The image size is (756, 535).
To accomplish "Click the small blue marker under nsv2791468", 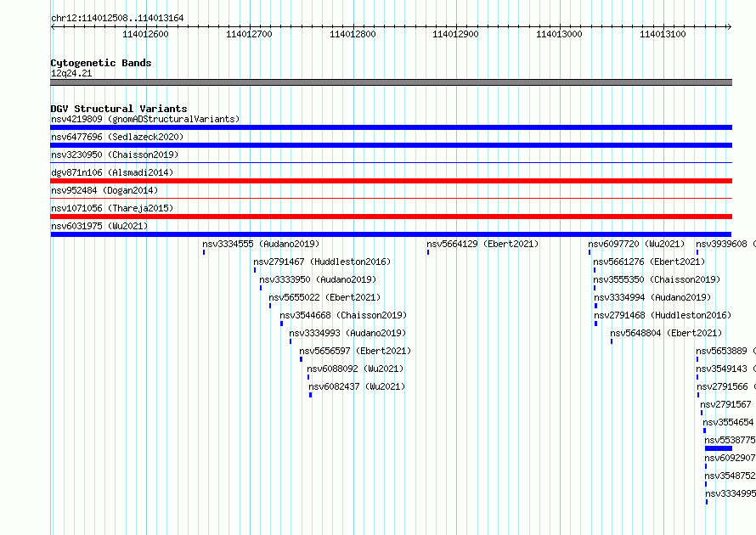I will (x=596, y=324).
